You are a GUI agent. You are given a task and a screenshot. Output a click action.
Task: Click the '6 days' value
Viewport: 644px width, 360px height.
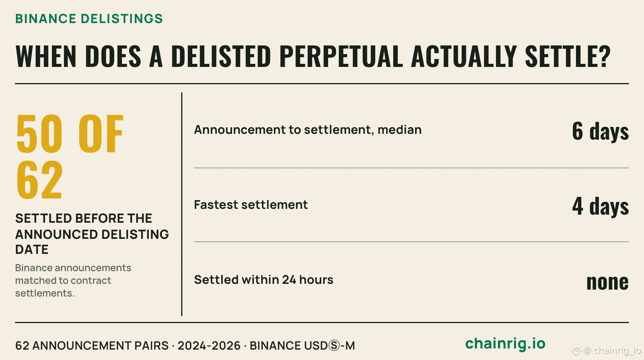click(x=600, y=131)
